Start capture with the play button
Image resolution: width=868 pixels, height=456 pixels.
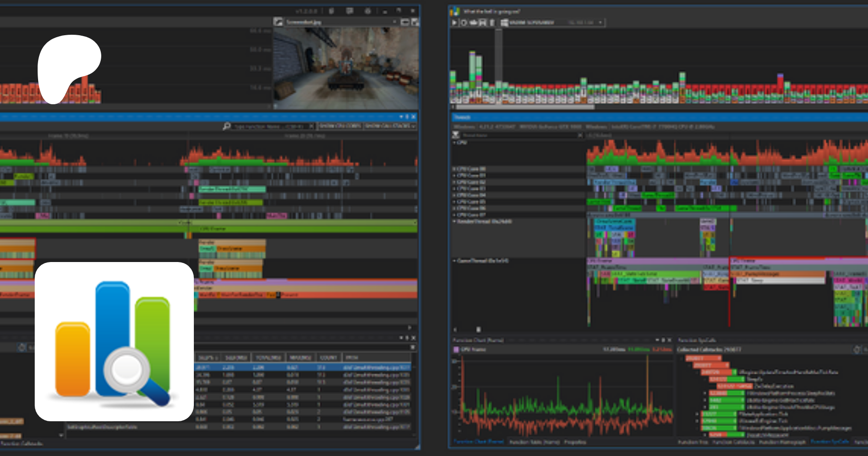click(454, 22)
